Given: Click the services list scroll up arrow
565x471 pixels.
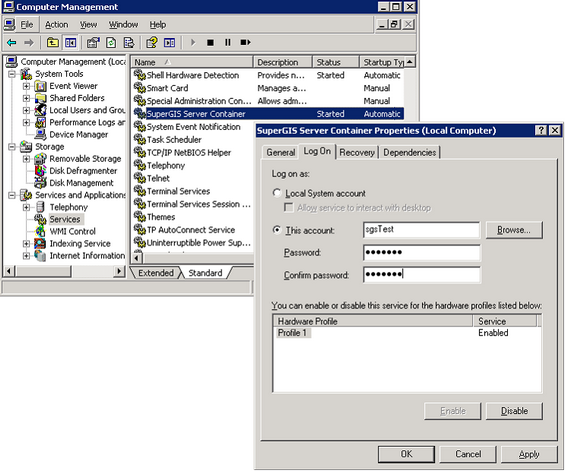Looking at the screenshot, I should 409,62.
